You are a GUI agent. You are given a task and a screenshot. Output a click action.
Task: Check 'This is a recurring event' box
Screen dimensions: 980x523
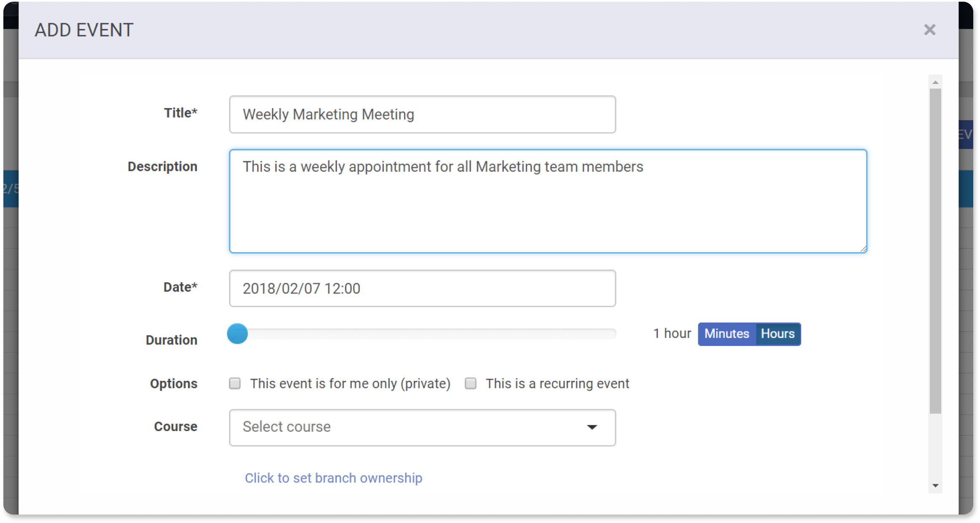coord(471,383)
